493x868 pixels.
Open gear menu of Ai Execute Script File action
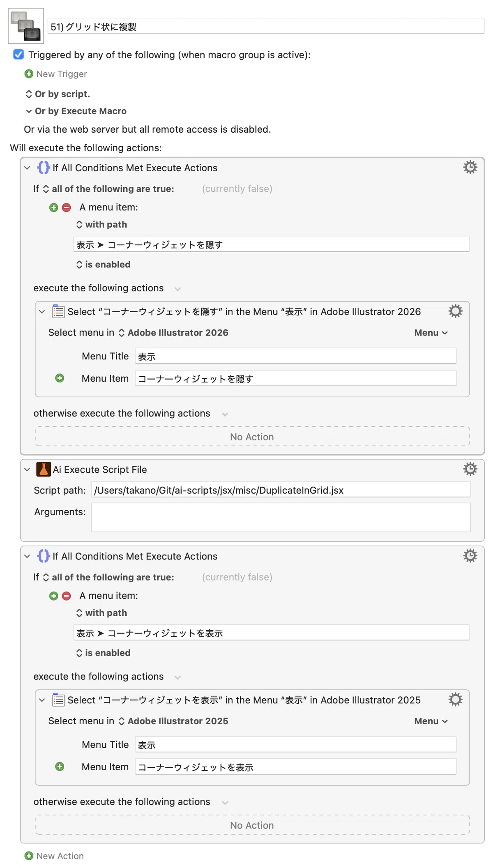[x=470, y=469]
